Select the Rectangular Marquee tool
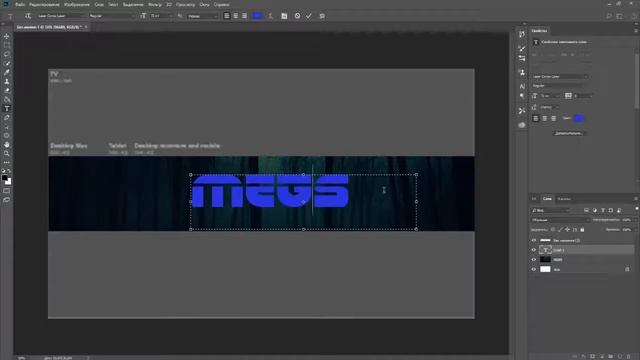Screen dimensions: 640x360 tap(7, 45)
